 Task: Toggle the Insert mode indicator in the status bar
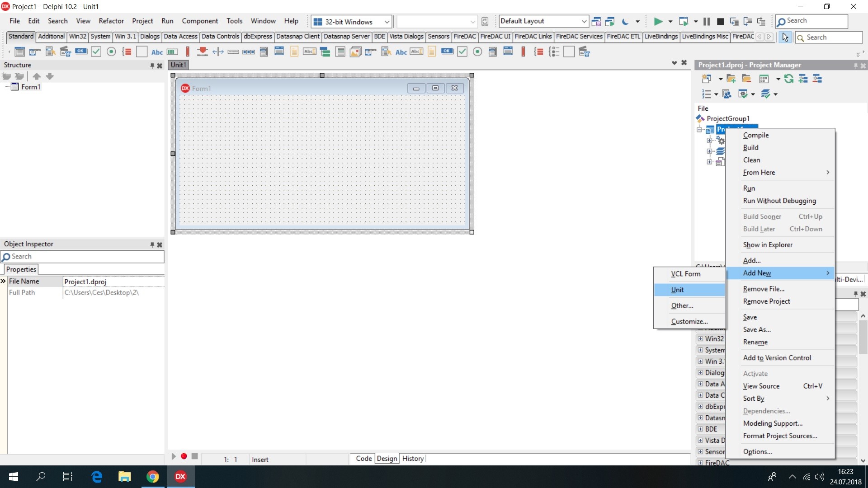pos(260,460)
